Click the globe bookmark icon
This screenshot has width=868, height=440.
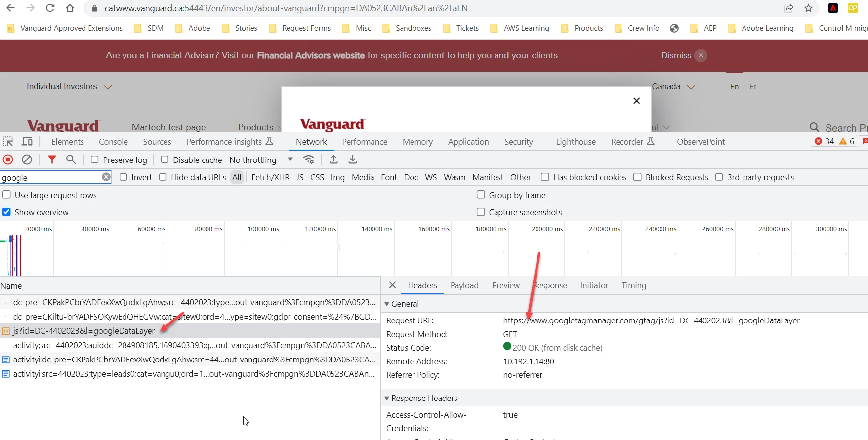(x=674, y=28)
